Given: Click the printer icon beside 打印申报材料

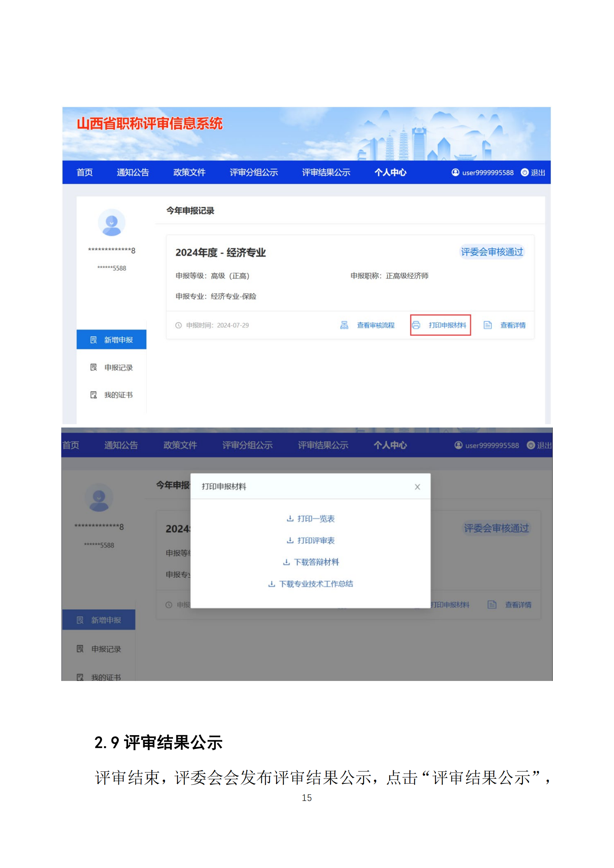Looking at the screenshot, I should click(416, 325).
